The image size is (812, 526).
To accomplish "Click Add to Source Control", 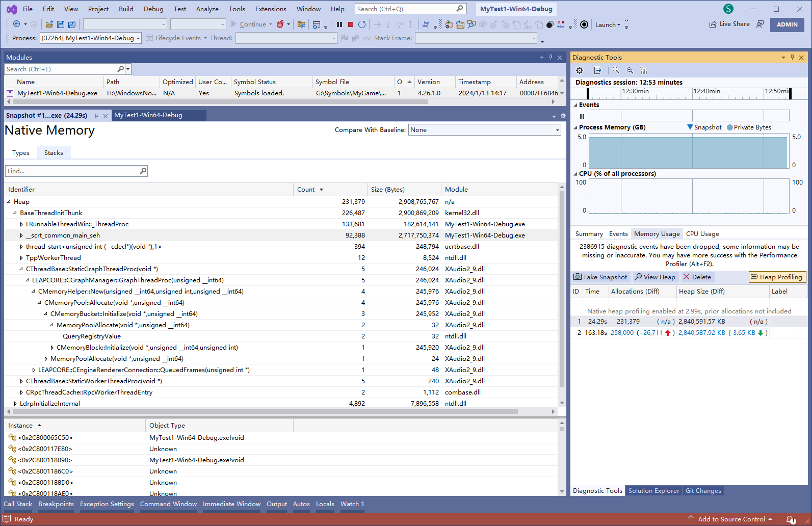I will pos(731,519).
